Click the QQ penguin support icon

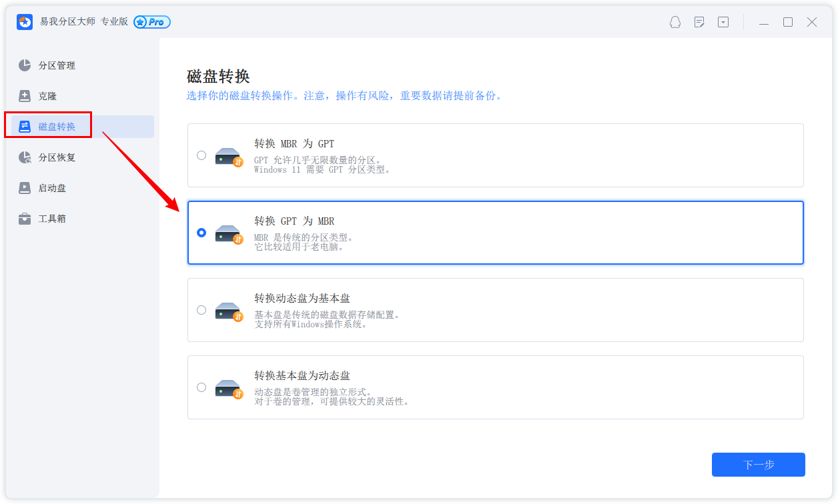coord(675,22)
